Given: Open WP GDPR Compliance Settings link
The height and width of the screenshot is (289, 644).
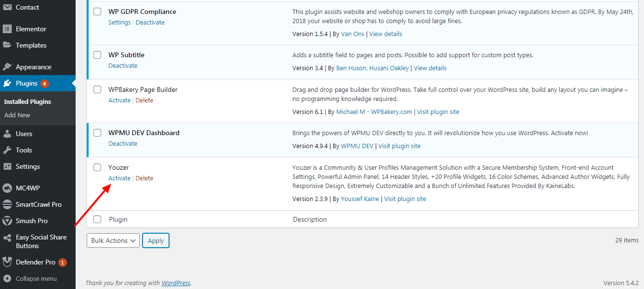Looking at the screenshot, I should 119,22.
